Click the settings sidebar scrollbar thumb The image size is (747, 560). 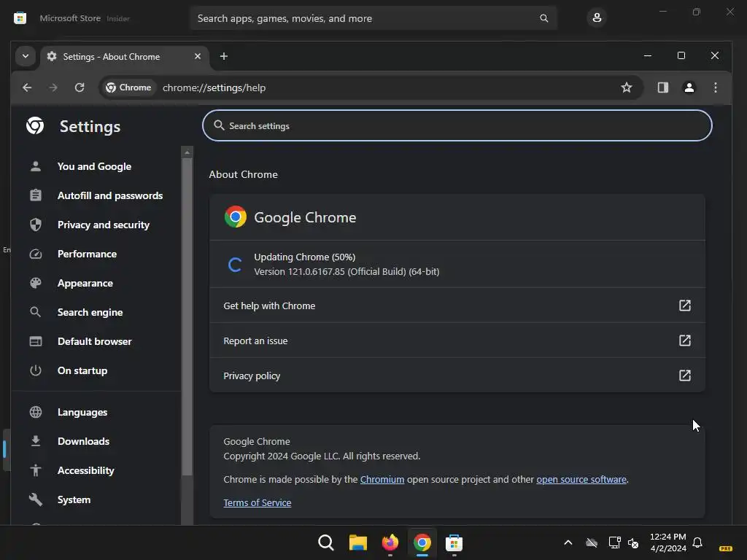(x=187, y=316)
